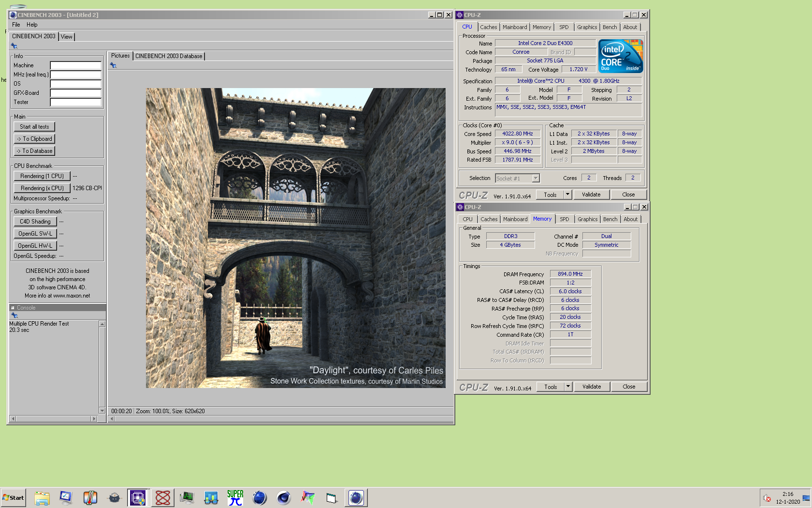Image resolution: width=812 pixels, height=508 pixels.
Task: Click the To Database button
Action: click(x=34, y=151)
